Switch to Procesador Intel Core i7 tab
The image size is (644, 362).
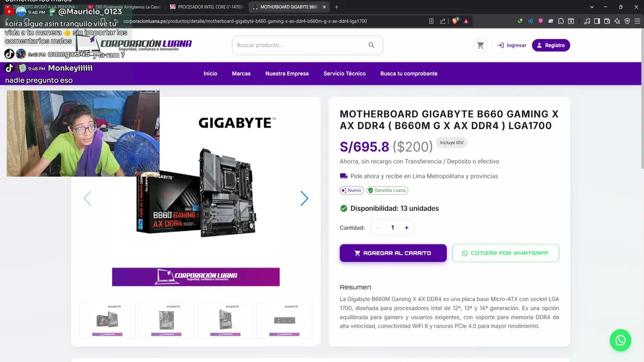pyautogui.click(x=206, y=7)
